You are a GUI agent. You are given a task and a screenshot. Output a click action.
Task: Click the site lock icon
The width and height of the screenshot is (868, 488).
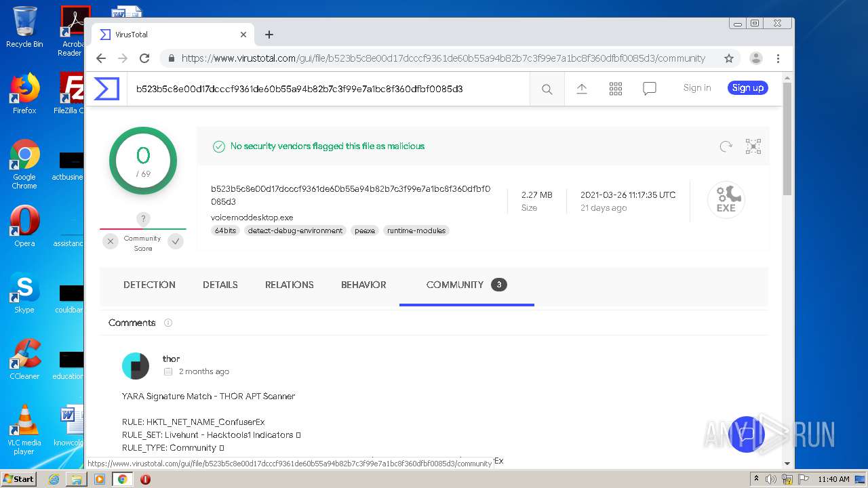[172, 58]
